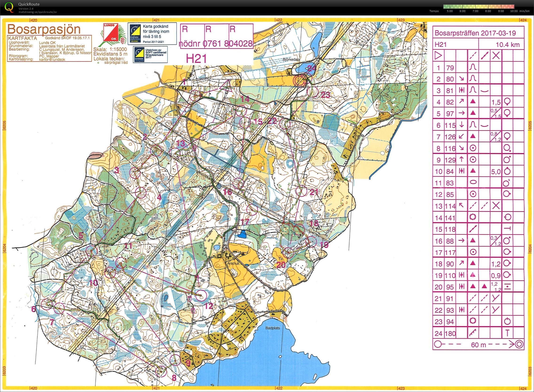Click control number 5 on the map
Image resolution: width=534 pixels, height=392 pixels.
pyautogui.click(x=81, y=236)
